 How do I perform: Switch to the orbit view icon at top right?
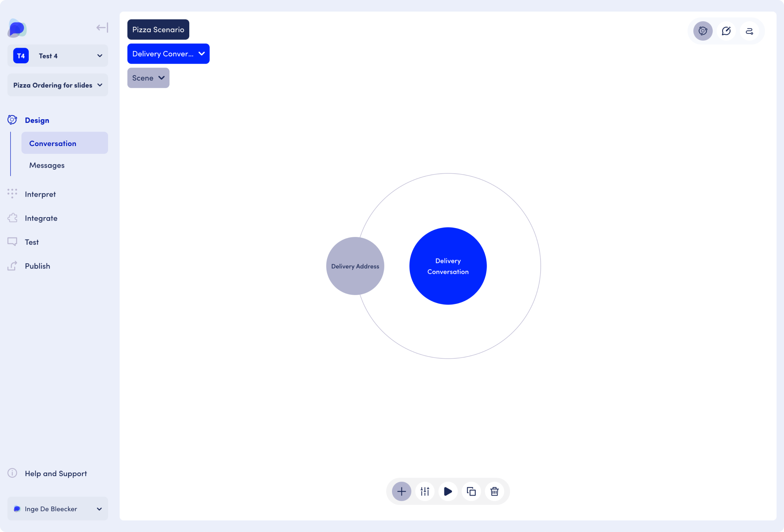pyautogui.click(x=703, y=31)
